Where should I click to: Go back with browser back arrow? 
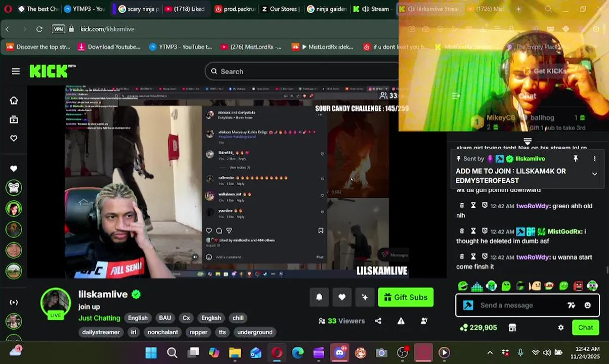click(7, 29)
